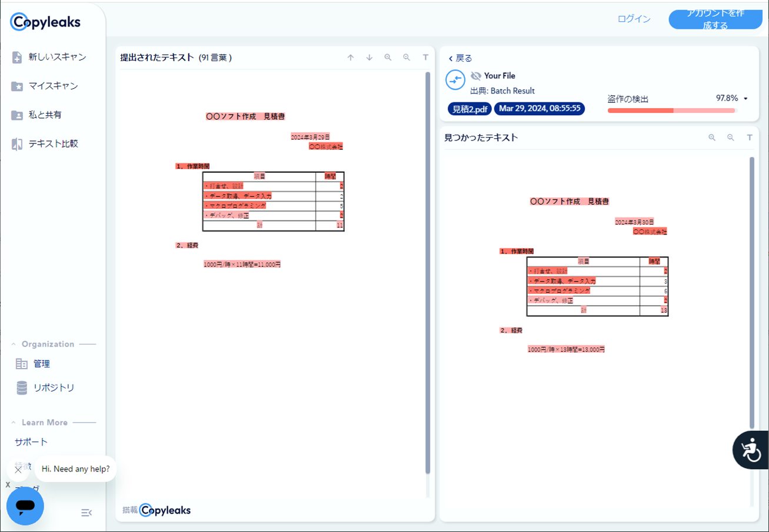
Task: Open マイスキャン in the sidebar
Action: [x=53, y=86]
